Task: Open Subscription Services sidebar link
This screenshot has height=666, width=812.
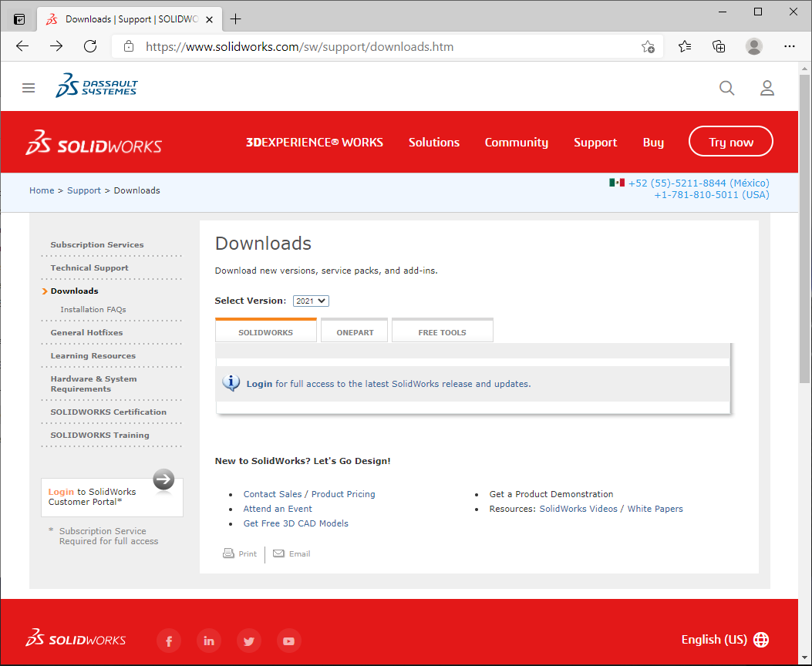Action: (97, 245)
